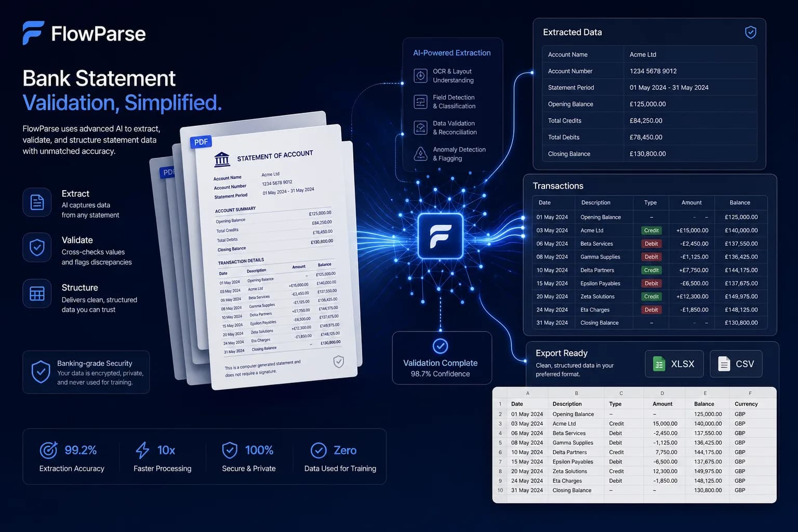The image size is (798, 532).
Task: Click the Epsilon Payables description in Transactions table
Action: click(600, 284)
